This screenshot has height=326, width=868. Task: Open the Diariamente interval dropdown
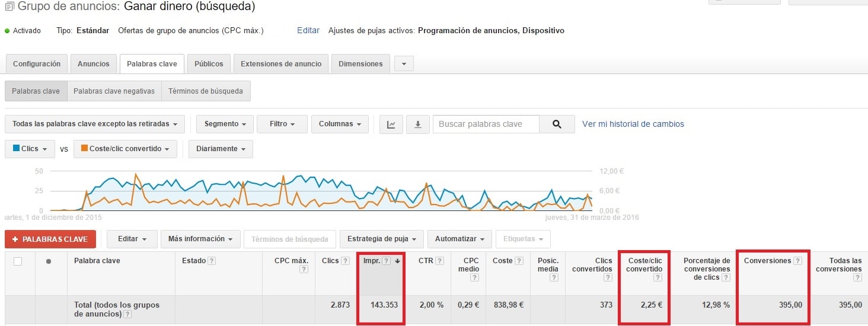pos(221,149)
